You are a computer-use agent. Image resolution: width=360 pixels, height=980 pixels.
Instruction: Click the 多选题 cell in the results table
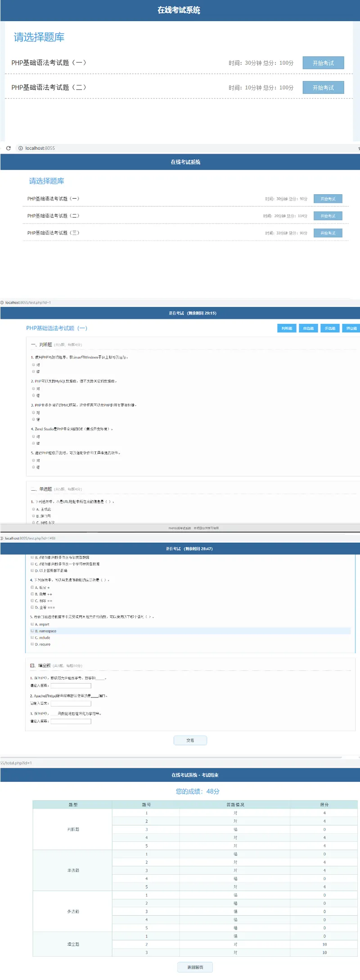[72, 911]
